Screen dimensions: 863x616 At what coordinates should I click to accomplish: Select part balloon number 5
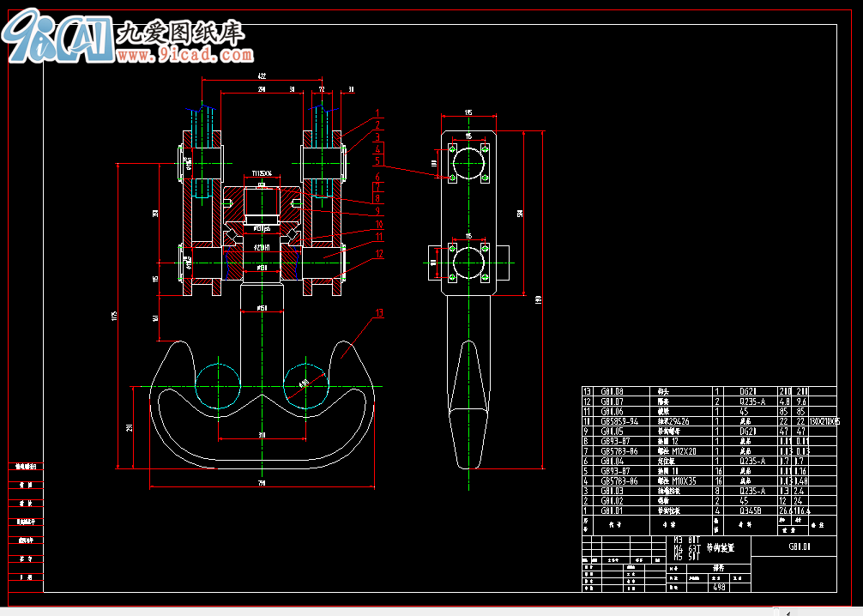(x=377, y=160)
